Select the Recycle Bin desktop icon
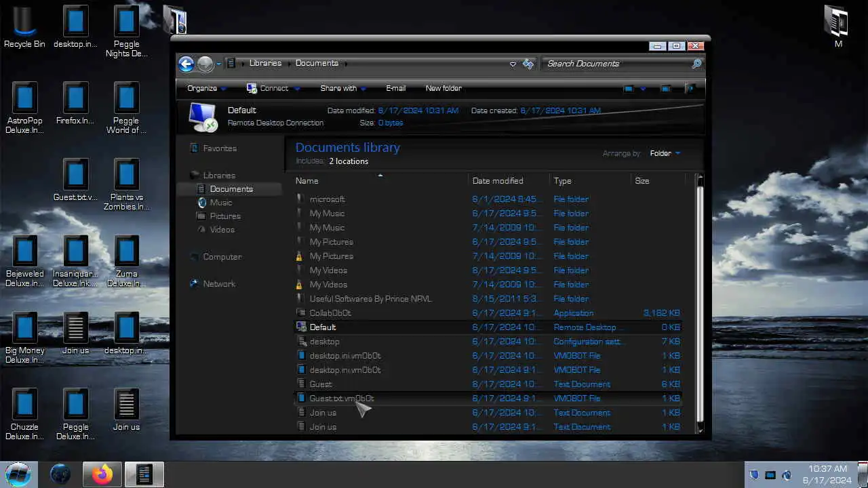 tap(24, 27)
